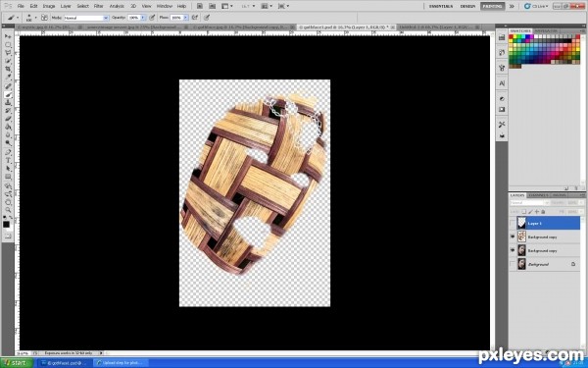The width and height of the screenshot is (588, 368).
Task: Open the Window menu
Action: pyautogui.click(x=165, y=6)
